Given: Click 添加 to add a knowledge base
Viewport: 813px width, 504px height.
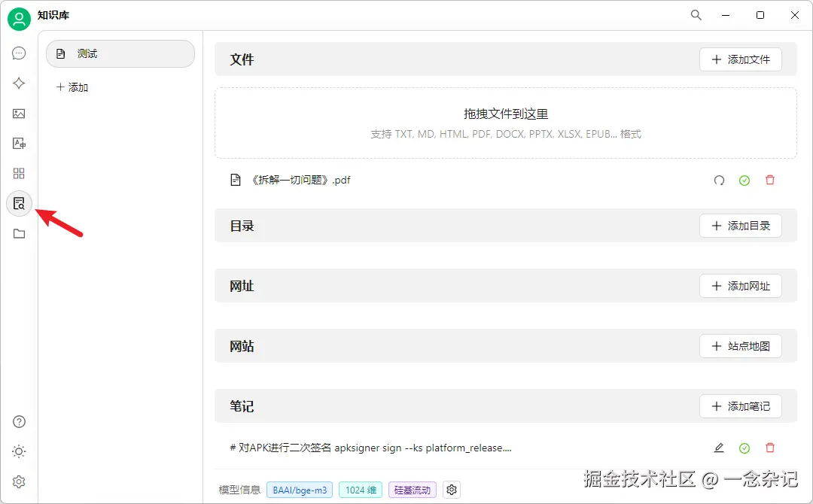Looking at the screenshot, I should point(72,87).
